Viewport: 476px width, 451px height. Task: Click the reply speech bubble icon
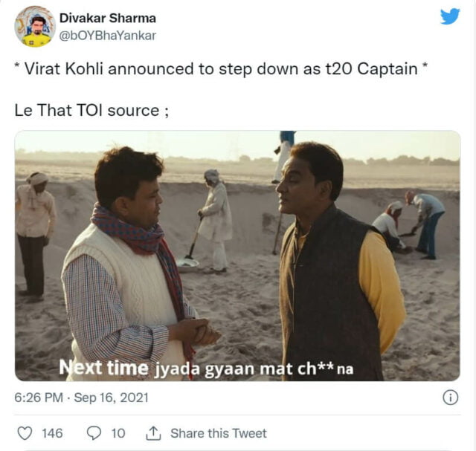point(94,433)
